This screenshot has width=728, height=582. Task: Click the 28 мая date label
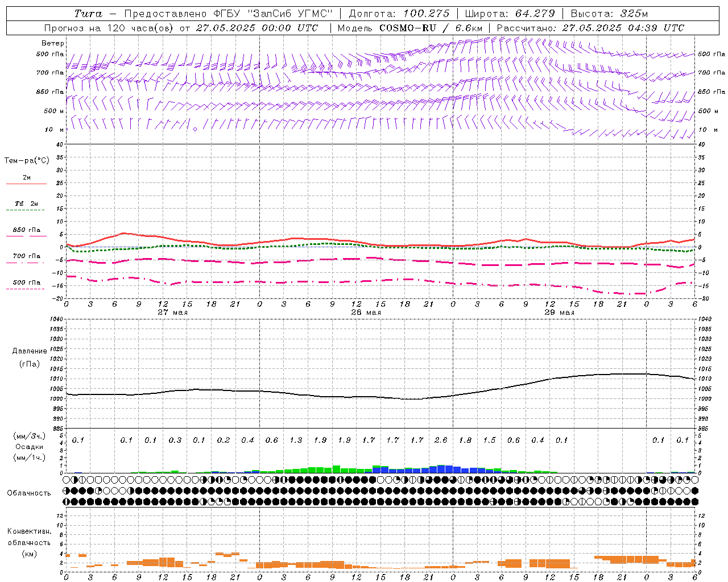click(366, 313)
